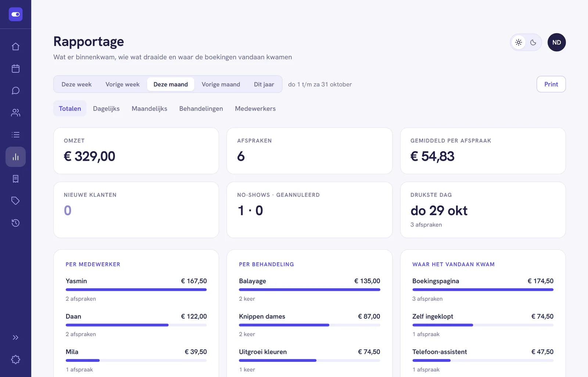Select the Deze week period
588x377 pixels.
[76, 84]
